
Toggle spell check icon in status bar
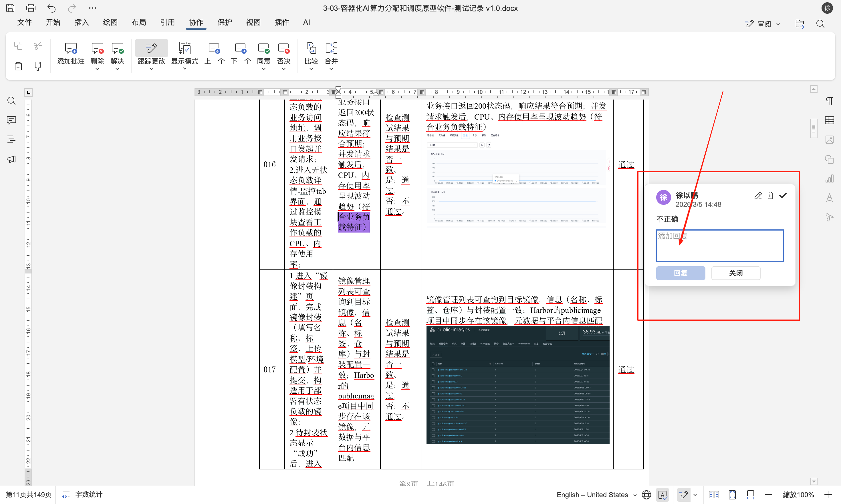[663, 495]
